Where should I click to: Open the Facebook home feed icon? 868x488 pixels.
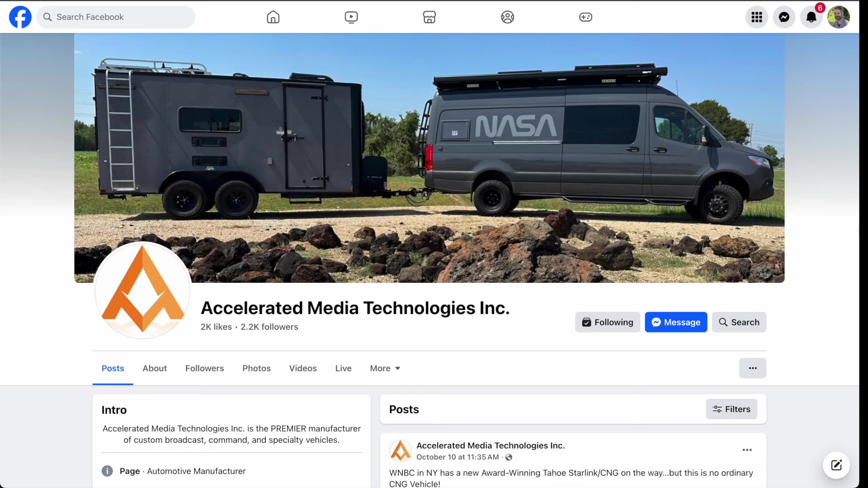[273, 17]
